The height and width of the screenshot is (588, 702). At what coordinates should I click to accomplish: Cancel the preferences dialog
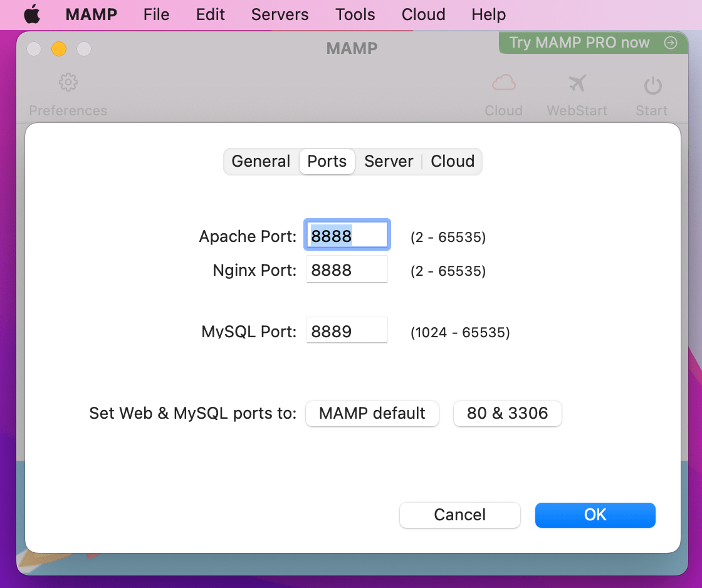click(x=459, y=515)
